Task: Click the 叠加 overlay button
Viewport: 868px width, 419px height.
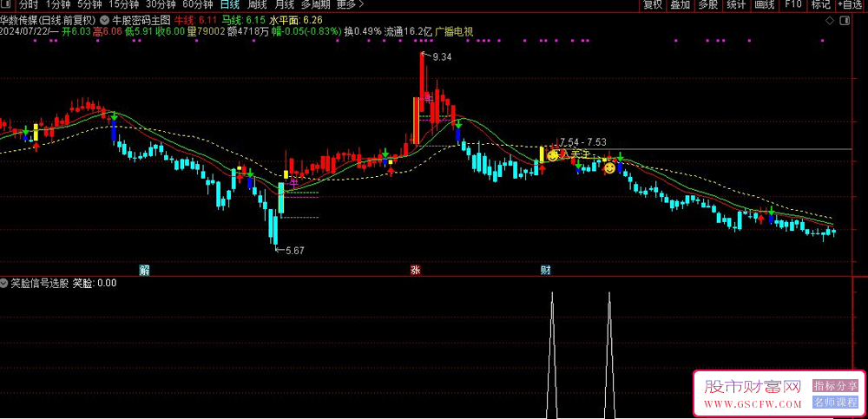Action: (x=681, y=5)
